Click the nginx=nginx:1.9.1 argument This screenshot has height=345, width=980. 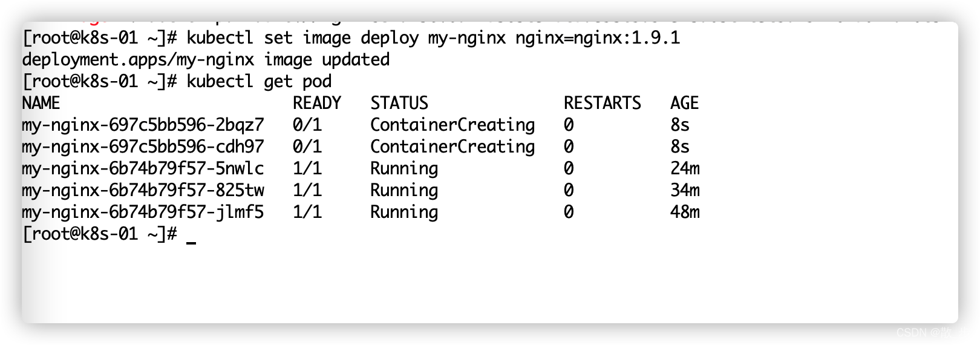[x=598, y=38]
